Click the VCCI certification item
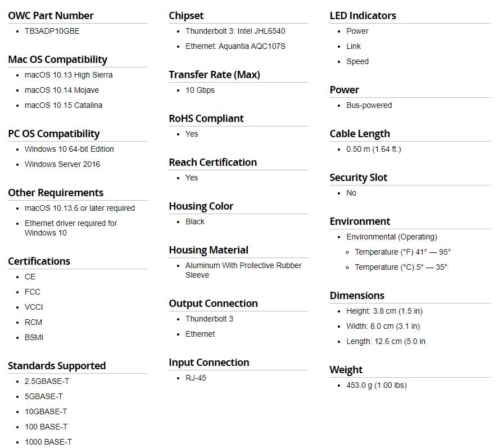The height and width of the screenshot is (448, 503). pyautogui.click(x=34, y=307)
